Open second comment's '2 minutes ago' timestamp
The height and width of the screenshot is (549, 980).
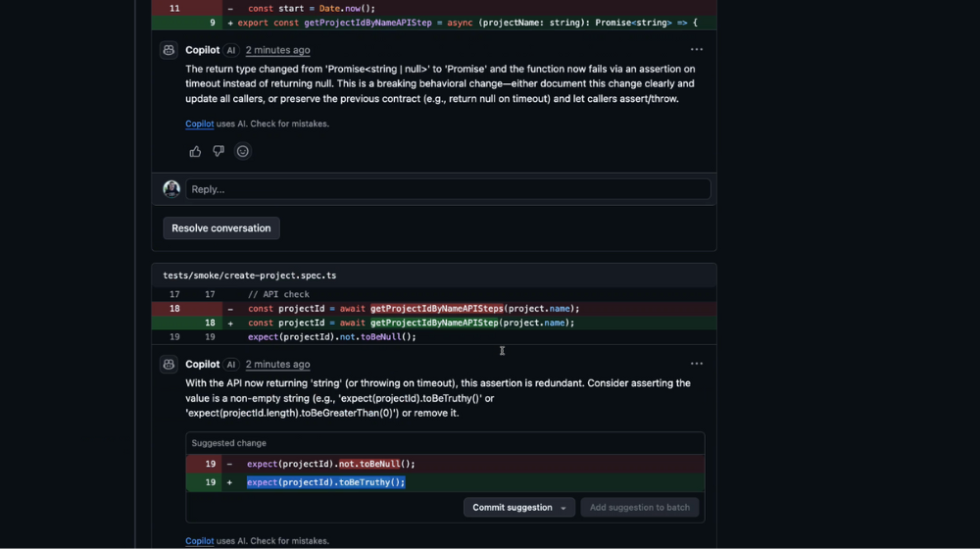pos(277,364)
